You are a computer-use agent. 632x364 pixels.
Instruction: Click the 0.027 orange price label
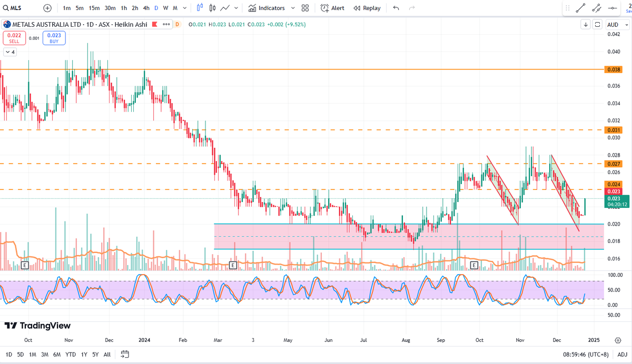614,164
